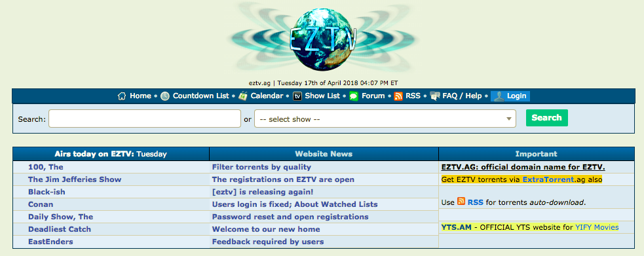644x256 pixels.
Task: Open the EastEnders show link
Action: pos(50,242)
